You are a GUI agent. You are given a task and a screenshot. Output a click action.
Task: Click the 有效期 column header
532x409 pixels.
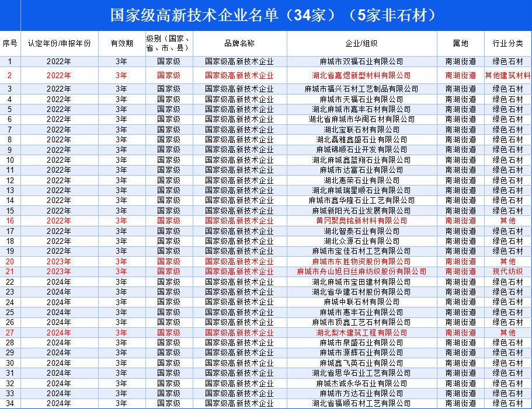(122, 43)
